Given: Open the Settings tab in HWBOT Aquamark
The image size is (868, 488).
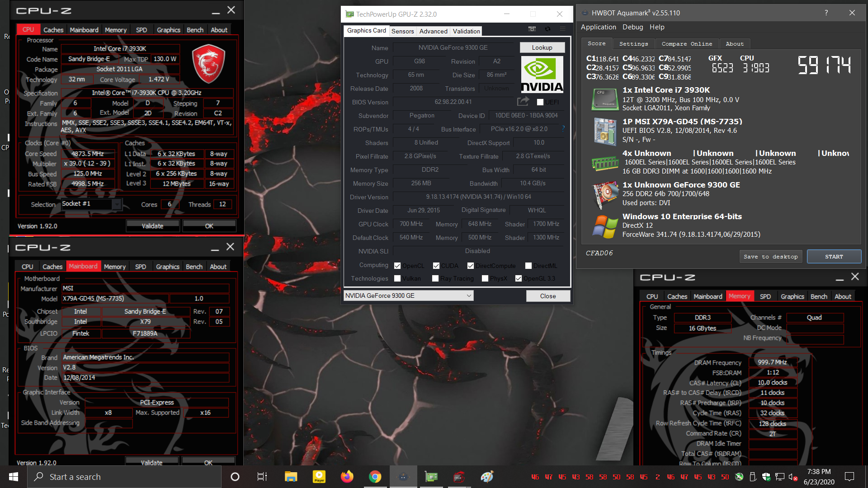Looking at the screenshot, I should (x=633, y=44).
